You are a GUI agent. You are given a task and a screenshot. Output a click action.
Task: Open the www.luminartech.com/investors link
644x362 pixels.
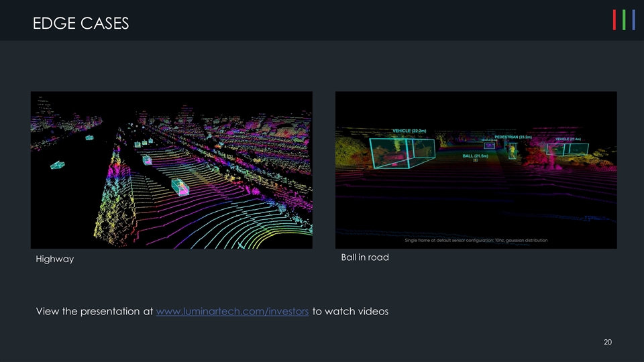click(232, 312)
